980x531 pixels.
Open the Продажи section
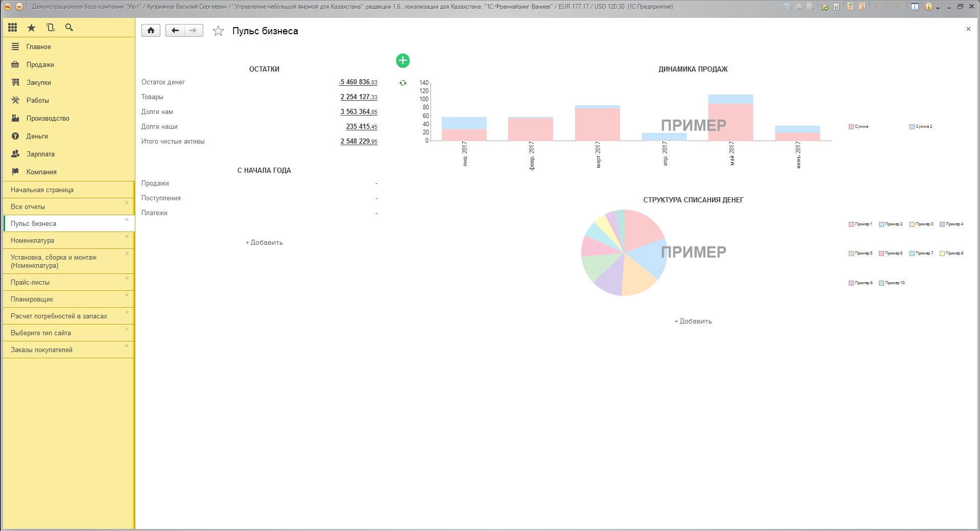click(x=40, y=64)
